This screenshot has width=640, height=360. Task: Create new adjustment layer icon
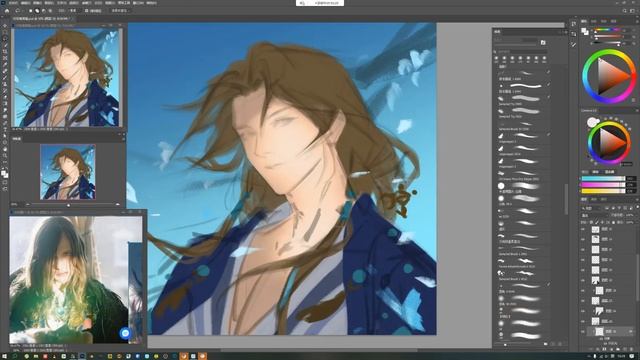611,349
